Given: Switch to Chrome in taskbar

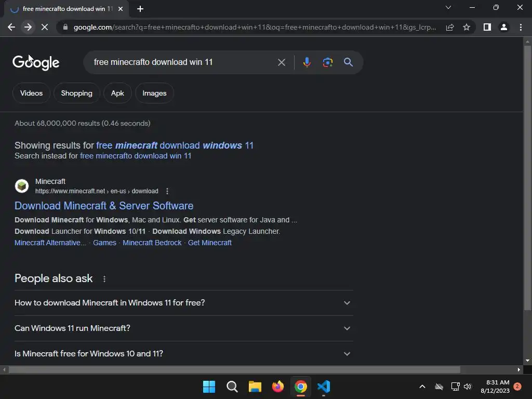Looking at the screenshot, I should pyautogui.click(x=301, y=387).
